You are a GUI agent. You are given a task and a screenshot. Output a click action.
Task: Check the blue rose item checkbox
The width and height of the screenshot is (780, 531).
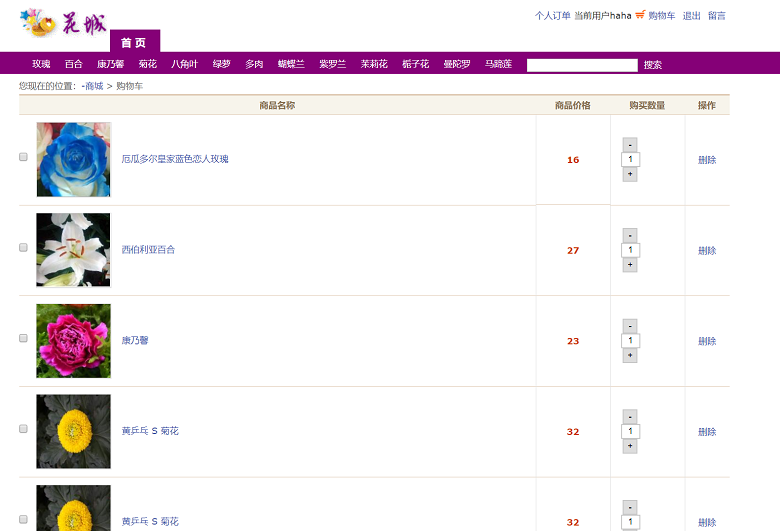pos(23,157)
